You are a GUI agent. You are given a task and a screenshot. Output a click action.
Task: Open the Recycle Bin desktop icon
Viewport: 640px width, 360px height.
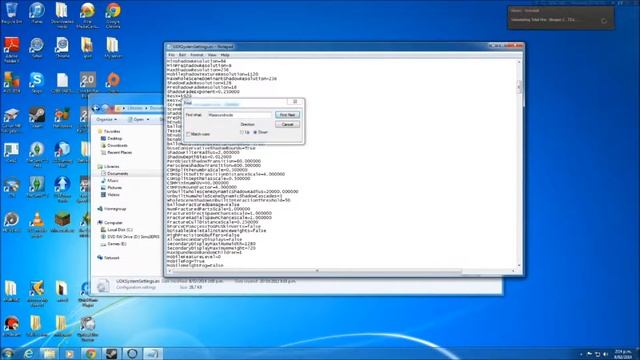[11, 12]
